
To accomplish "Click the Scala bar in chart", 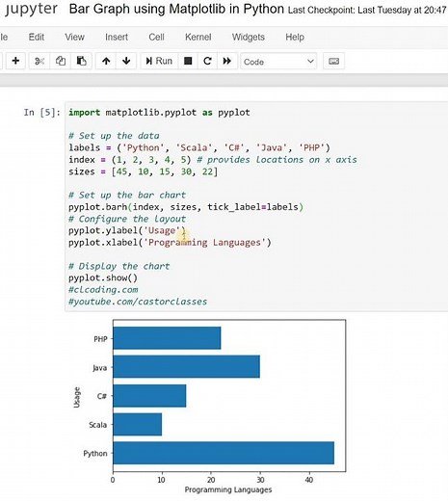I will pyautogui.click(x=138, y=424).
